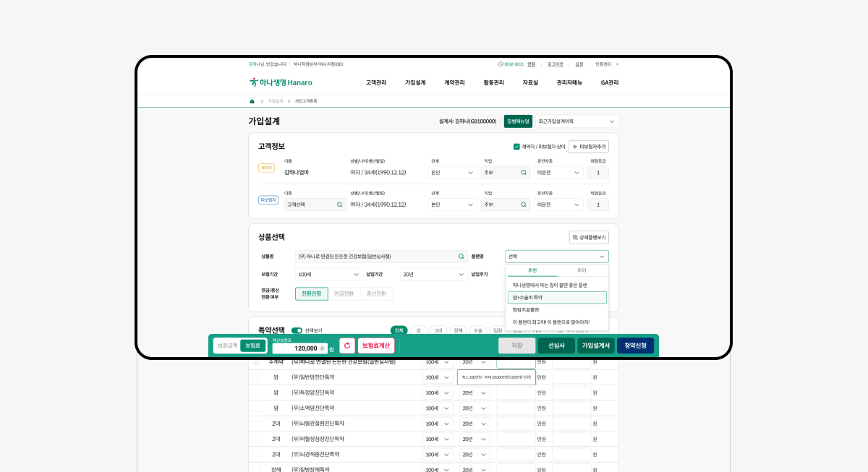Open the 계약관리 menu
This screenshot has height=472, width=868.
pyautogui.click(x=454, y=82)
